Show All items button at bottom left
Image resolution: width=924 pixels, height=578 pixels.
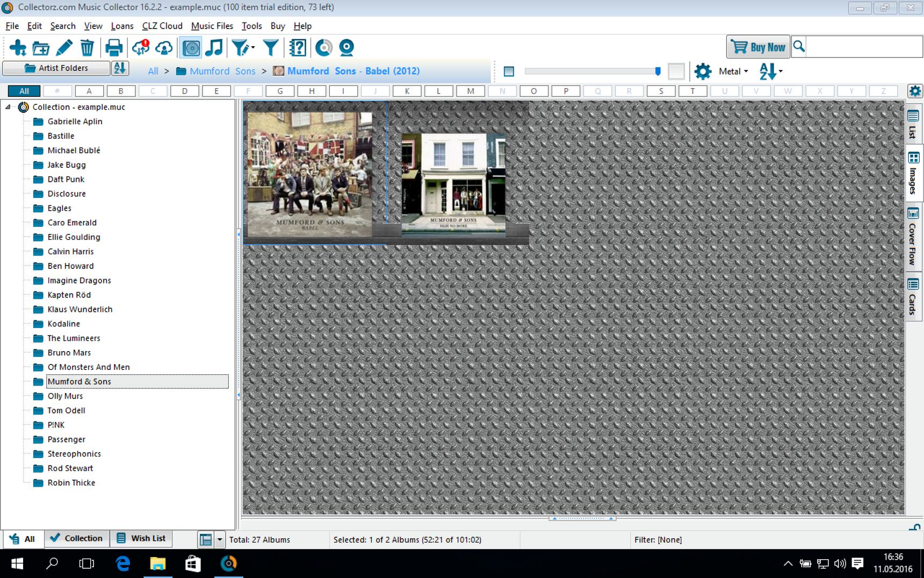23,539
